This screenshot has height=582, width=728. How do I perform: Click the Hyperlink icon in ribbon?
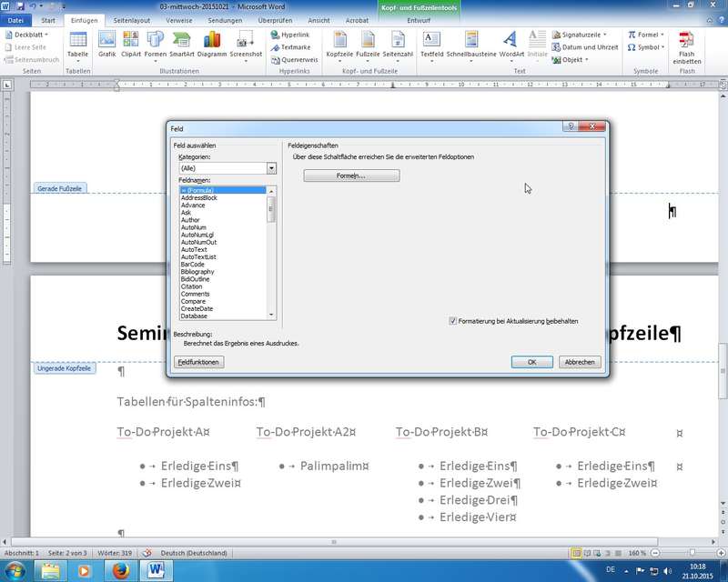point(289,35)
